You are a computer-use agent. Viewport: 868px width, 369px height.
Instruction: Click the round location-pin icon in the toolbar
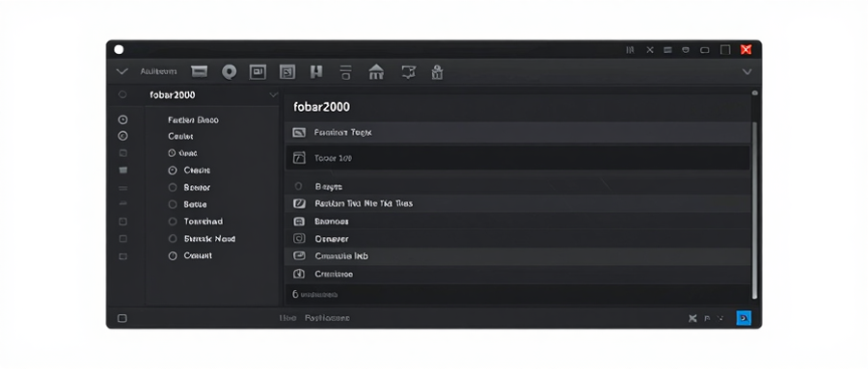click(x=230, y=72)
